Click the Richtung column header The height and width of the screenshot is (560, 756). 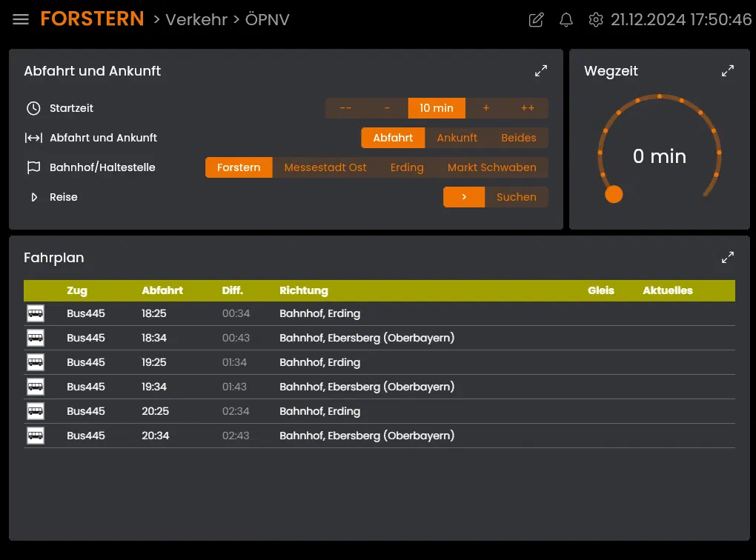coord(304,290)
